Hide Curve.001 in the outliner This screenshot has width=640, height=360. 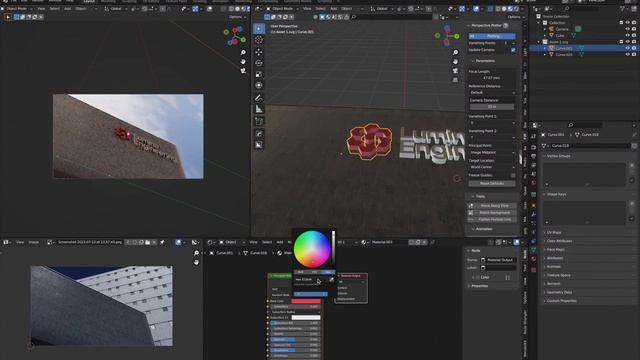tap(628, 48)
